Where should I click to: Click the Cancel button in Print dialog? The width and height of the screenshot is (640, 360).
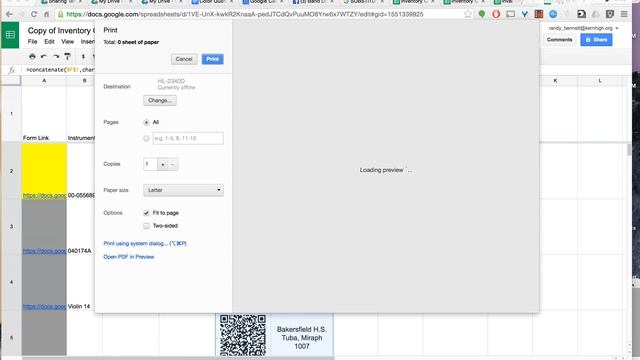[x=184, y=59]
